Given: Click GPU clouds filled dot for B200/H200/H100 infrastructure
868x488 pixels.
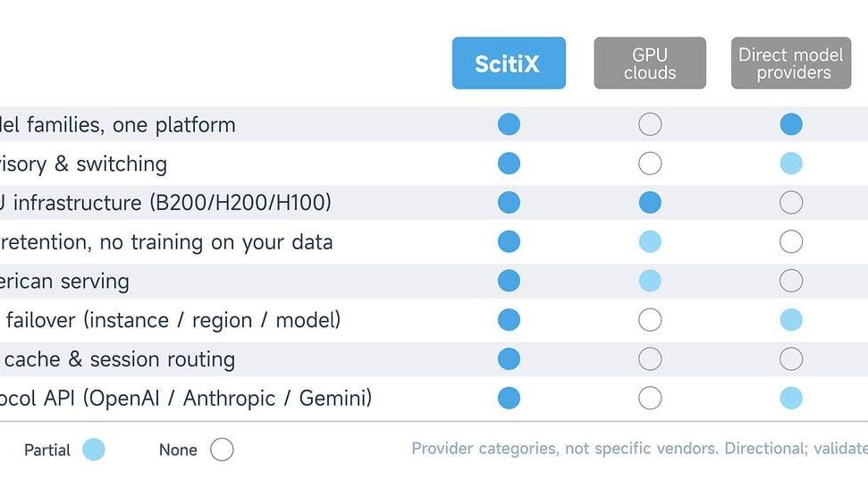Looking at the screenshot, I should click(650, 203).
